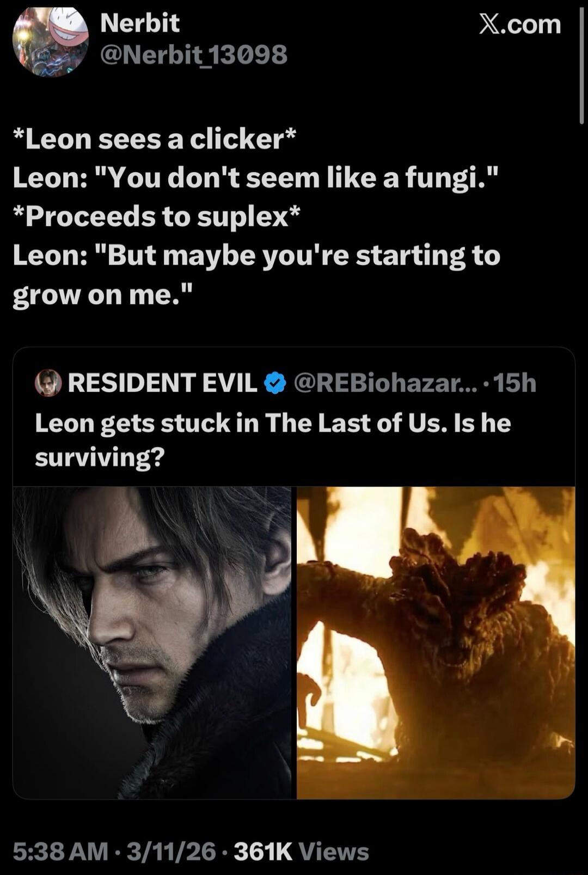Click the RESIDENT EVIL account avatar
The width and height of the screenshot is (588, 875).
48,384
